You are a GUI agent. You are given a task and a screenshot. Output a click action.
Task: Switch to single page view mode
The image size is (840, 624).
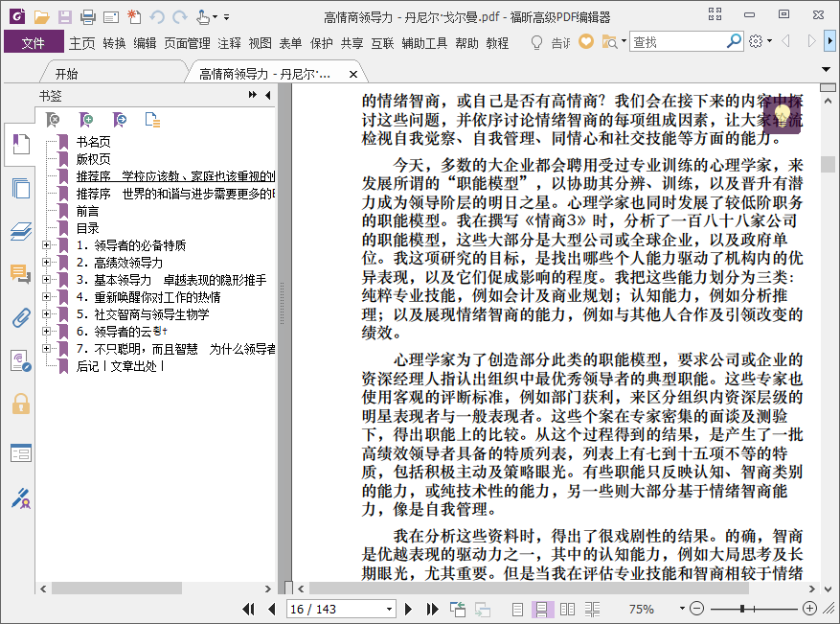tap(517, 610)
